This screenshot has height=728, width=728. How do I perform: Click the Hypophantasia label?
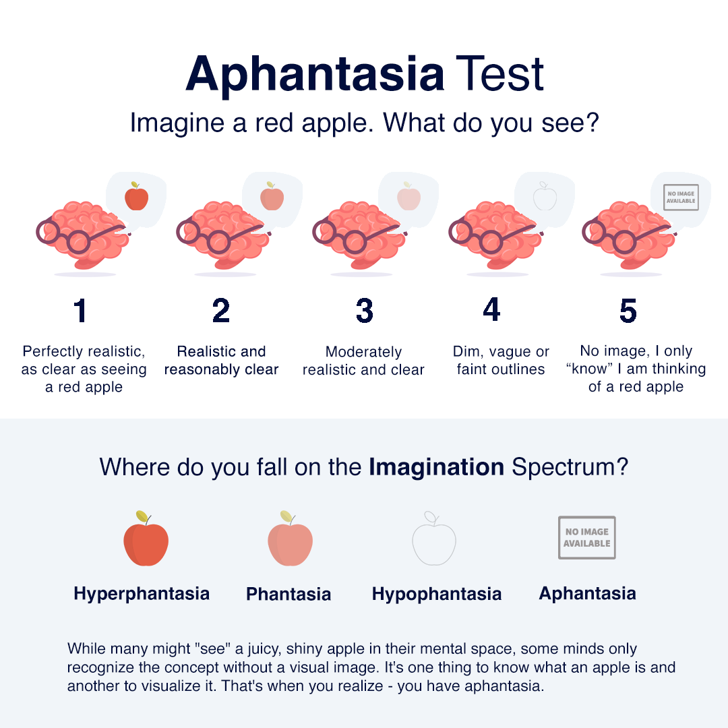437,594
